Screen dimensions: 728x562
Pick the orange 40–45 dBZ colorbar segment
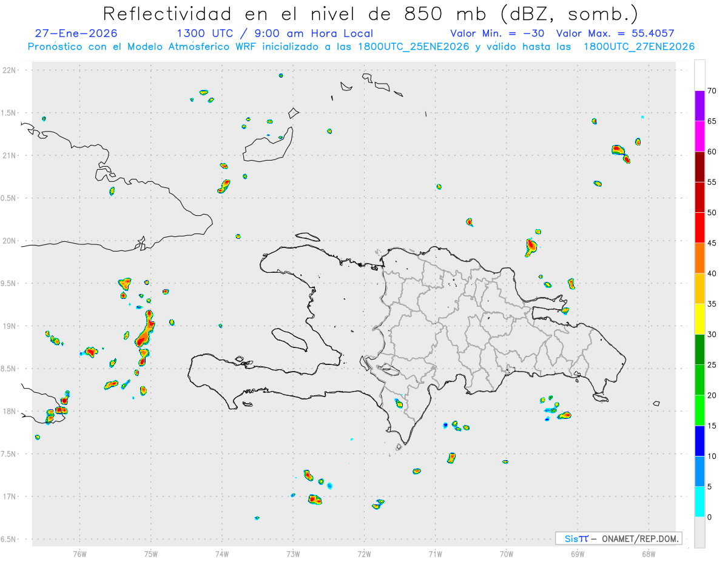point(699,258)
